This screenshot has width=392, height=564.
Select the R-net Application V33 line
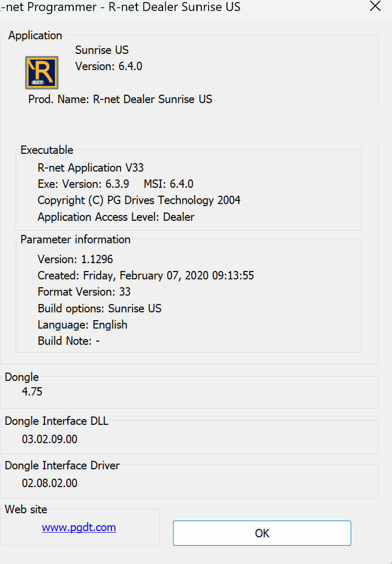pos(90,168)
